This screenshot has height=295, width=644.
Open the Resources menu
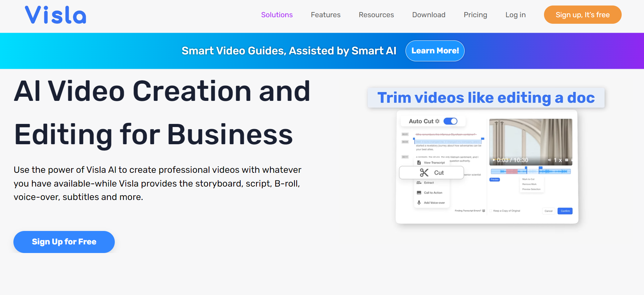pyautogui.click(x=376, y=15)
